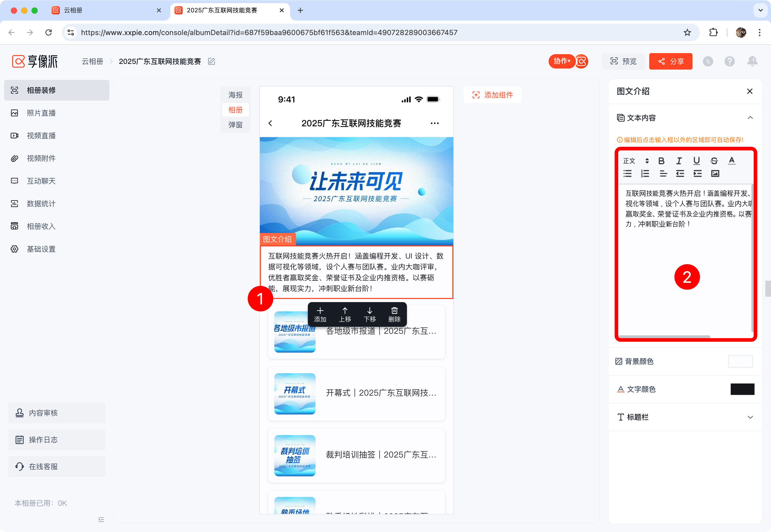Collapse the 文本内容 section
This screenshot has height=532, width=771.
pyautogui.click(x=750, y=118)
